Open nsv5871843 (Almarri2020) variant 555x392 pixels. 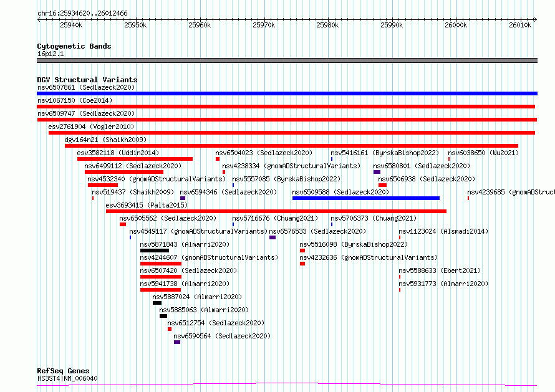(x=185, y=244)
